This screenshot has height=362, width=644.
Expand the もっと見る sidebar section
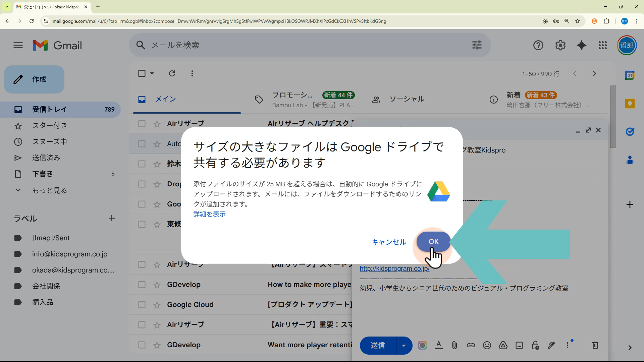tap(49, 190)
